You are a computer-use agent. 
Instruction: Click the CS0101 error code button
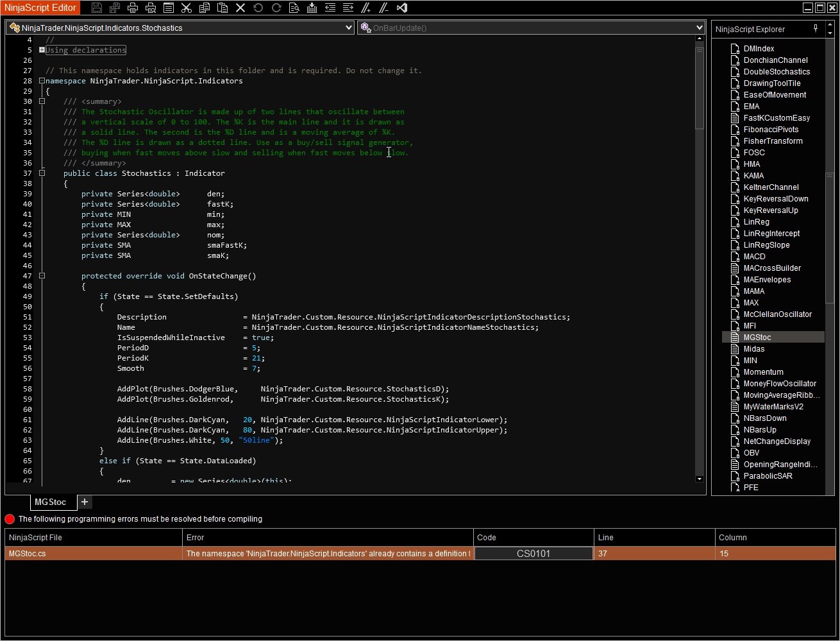[x=533, y=554]
